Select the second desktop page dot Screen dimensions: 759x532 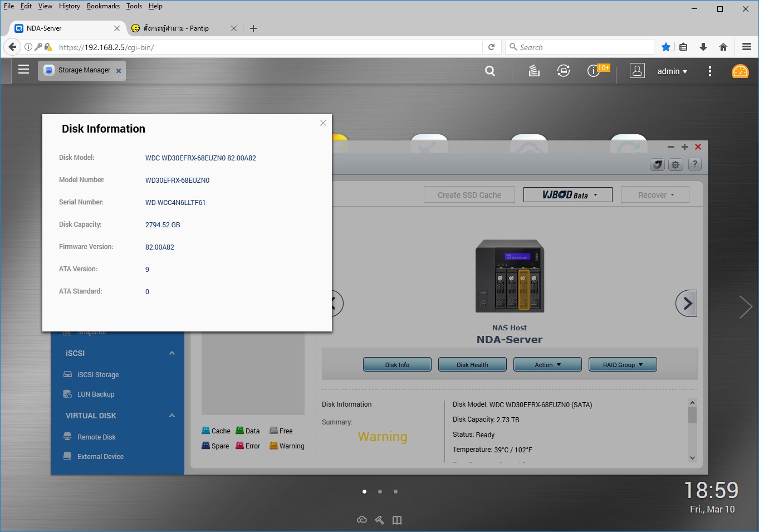380,491
